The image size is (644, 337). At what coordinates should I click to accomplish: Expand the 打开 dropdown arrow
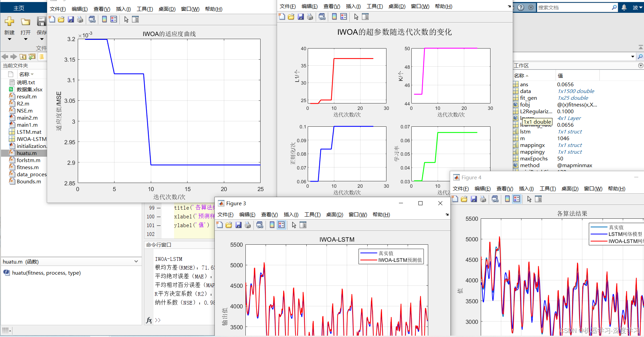(26, 39)
